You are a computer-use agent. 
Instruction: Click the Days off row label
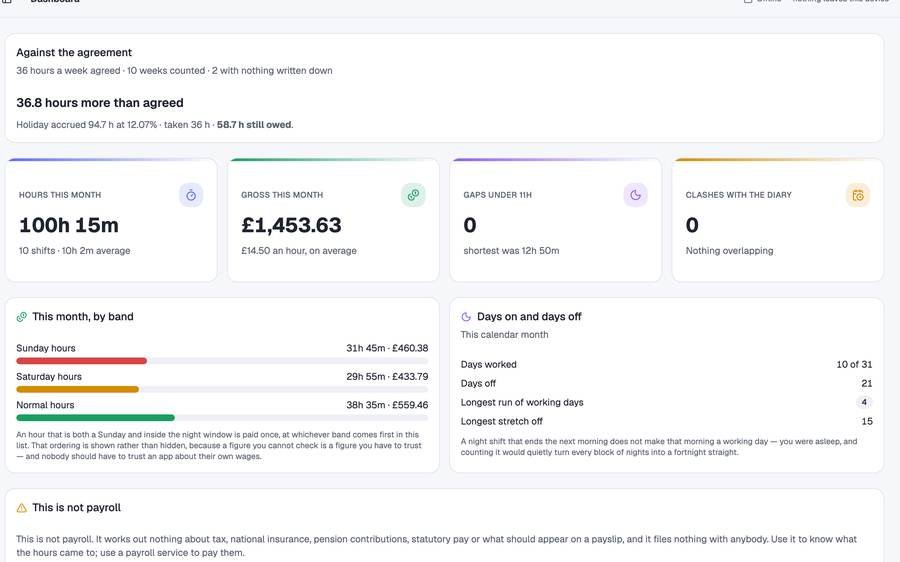[478, 383]
